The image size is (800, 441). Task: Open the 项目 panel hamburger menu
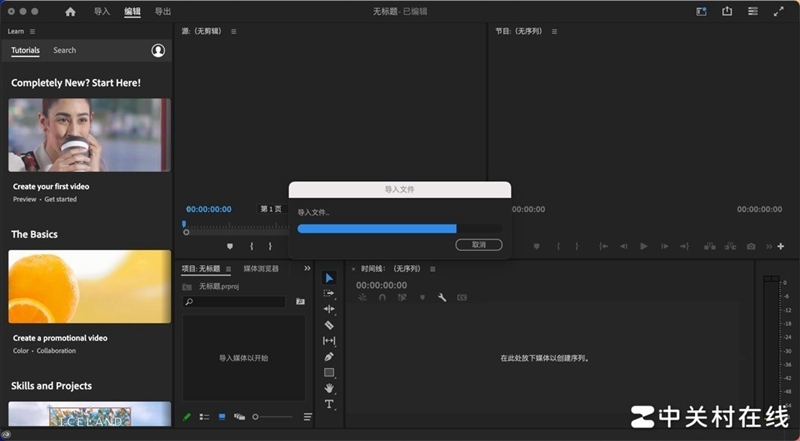tap(229, 269)
